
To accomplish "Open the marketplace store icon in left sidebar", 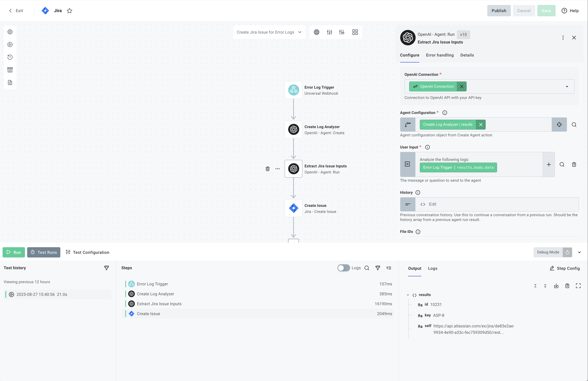I will pos(10,70).
